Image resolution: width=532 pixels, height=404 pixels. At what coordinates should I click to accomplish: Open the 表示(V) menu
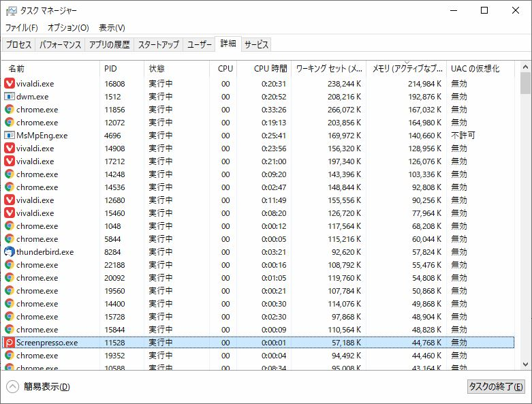coord(112,28)
